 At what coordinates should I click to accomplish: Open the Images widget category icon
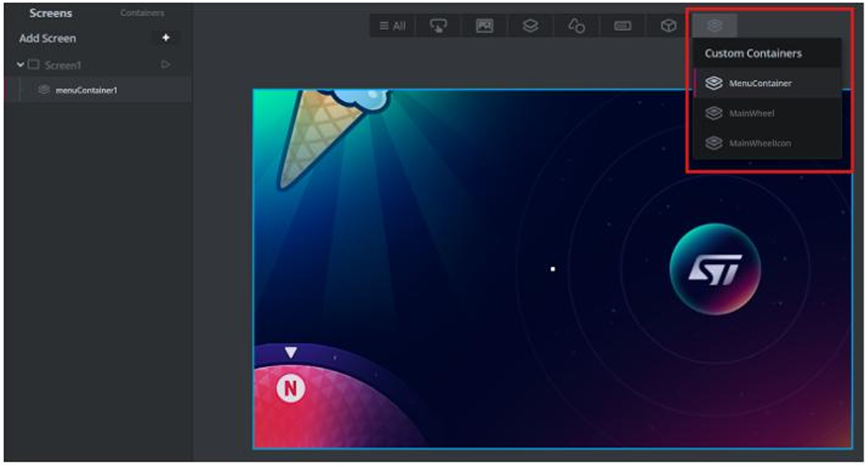tap(485, 26)
